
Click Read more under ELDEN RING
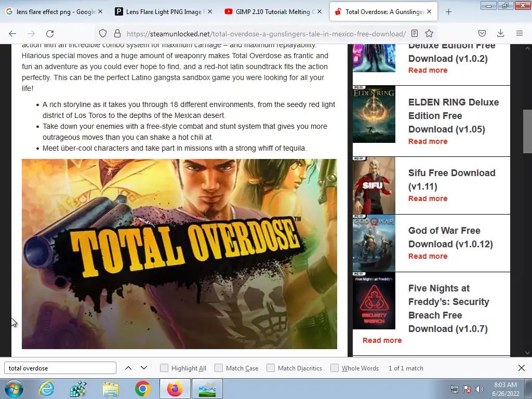pyautogui.click(x=428, y=141)
